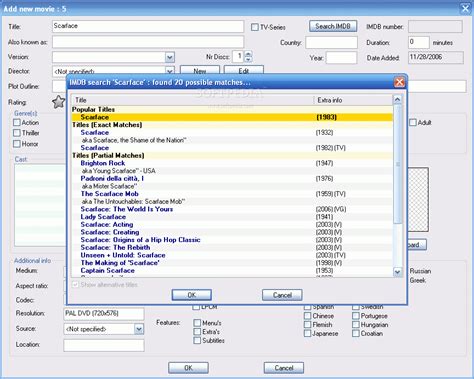Click the scroll down arrow in results list
474x379 pixels.
pyautogui.click(x=397, y=272)
